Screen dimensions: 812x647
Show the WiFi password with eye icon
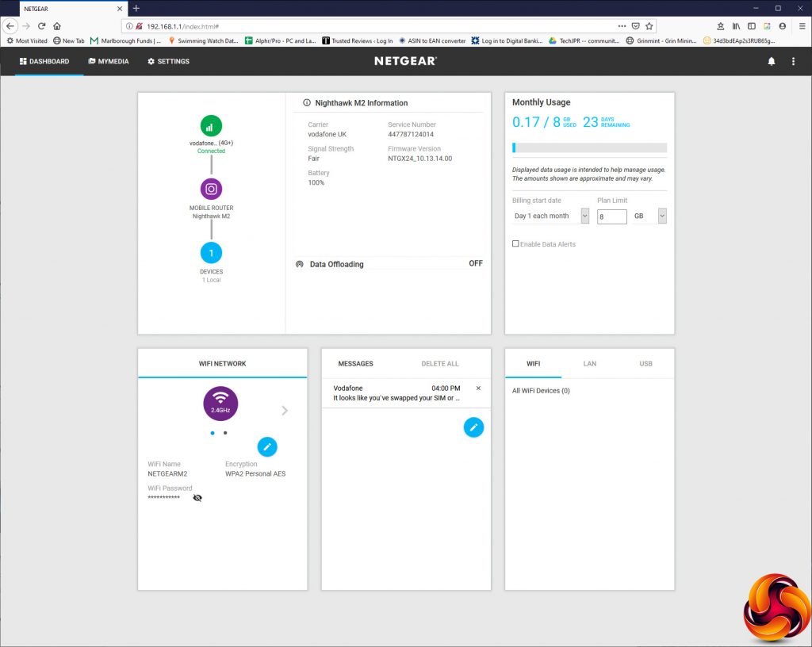click(x=197, y=498)
